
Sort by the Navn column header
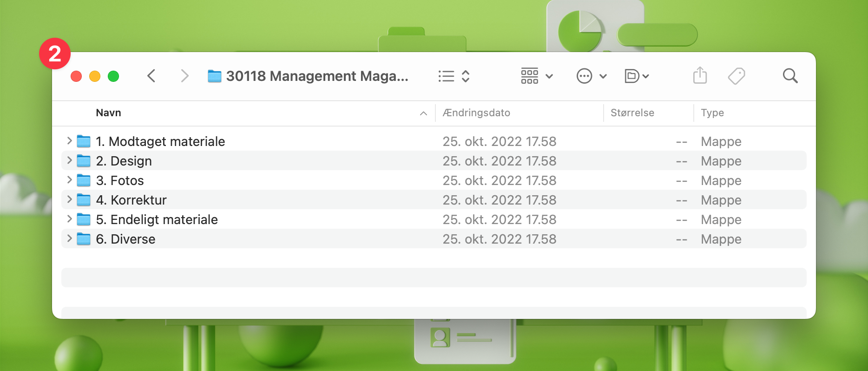tap(109, 113)
